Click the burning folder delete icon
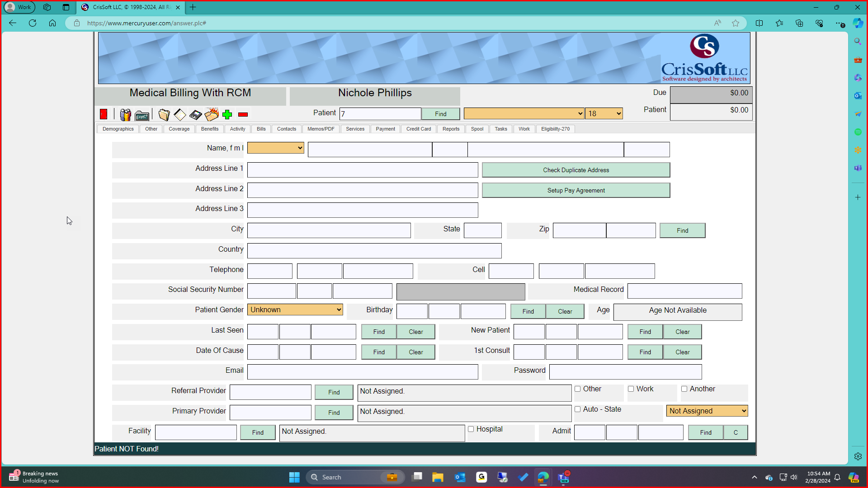This screenshot has width=868, height=488. coord(212,114)
